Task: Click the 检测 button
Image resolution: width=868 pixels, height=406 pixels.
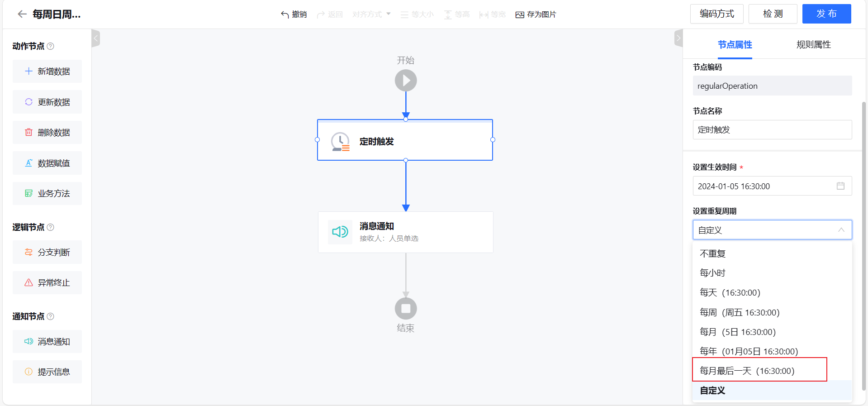Action: pyautogui.click(x=773, y=14)
